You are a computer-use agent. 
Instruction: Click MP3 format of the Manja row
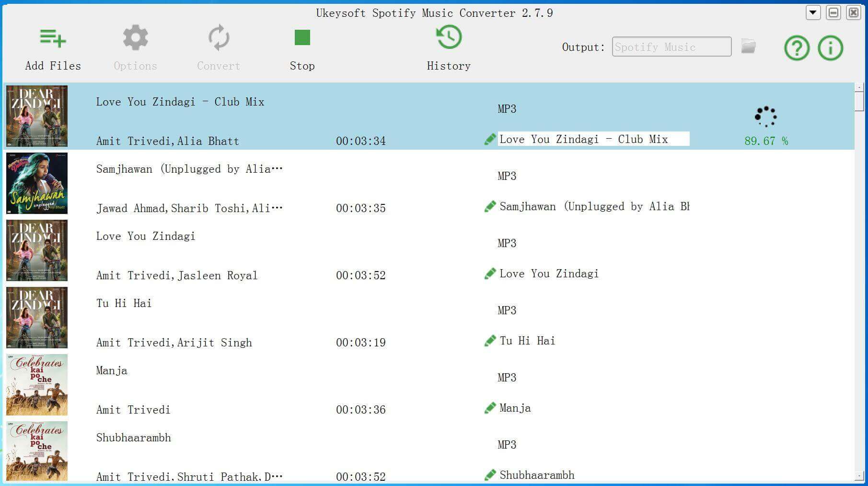pos(507,378)
